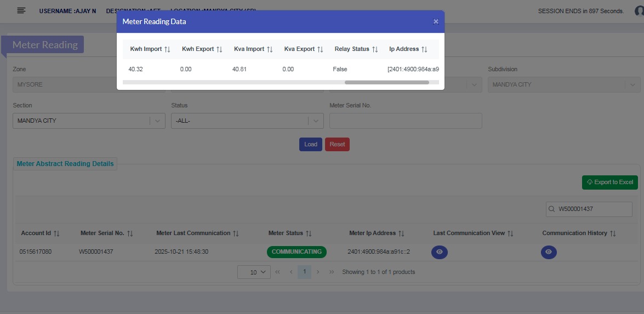
Task: Sort by Meter Ip Address column
Action: [x=401, y=233]
